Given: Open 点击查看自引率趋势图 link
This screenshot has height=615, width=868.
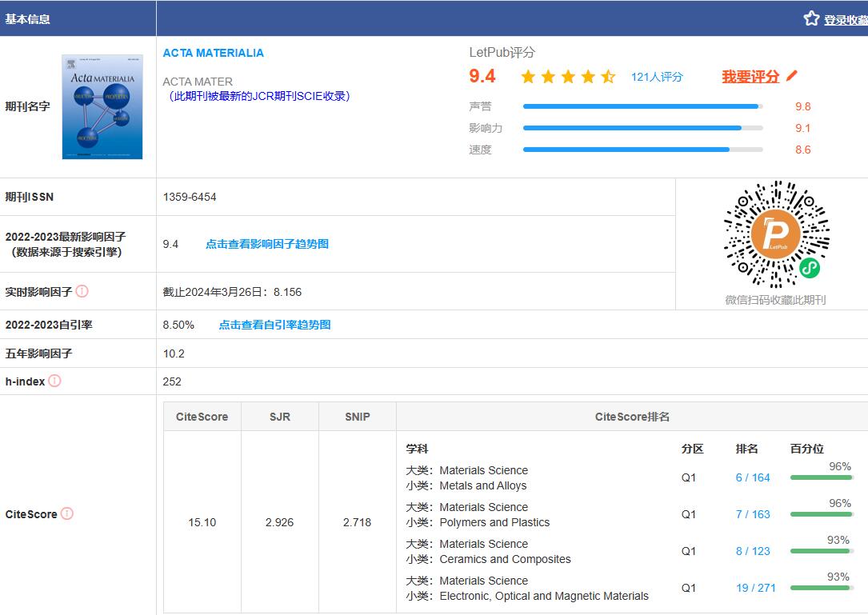Looking at the screenshot, I should (x=274, y=325).
